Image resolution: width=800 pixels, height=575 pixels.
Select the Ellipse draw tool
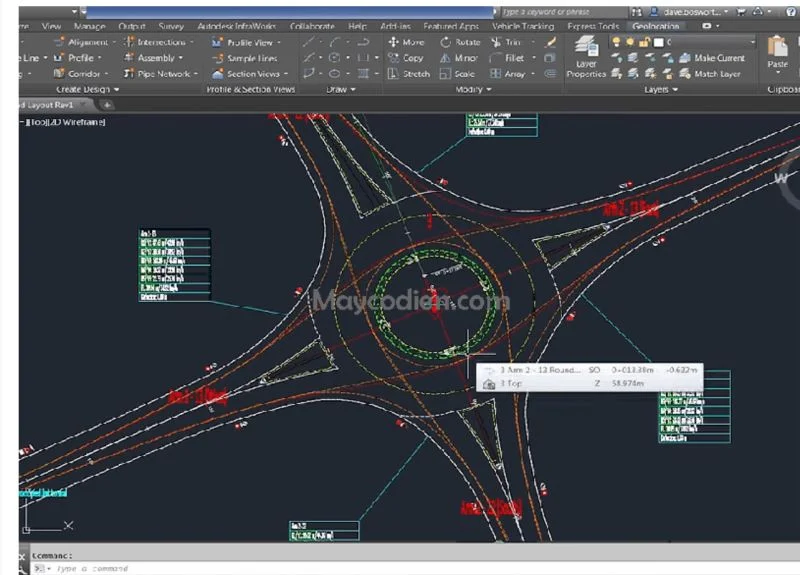click(335, 73)
